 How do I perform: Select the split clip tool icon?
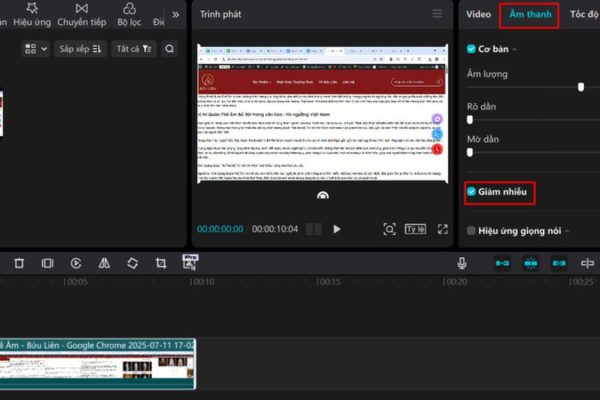pos(47,263)
